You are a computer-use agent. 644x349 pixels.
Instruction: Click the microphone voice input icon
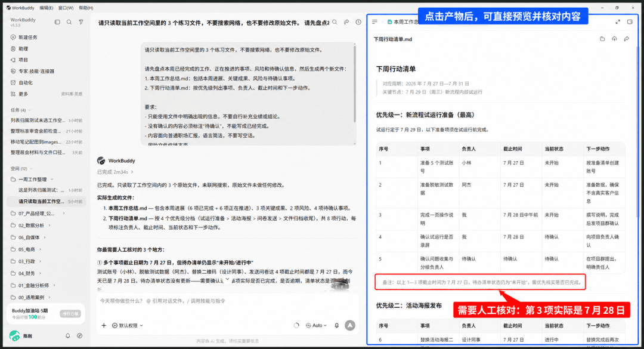coord(337,326)
